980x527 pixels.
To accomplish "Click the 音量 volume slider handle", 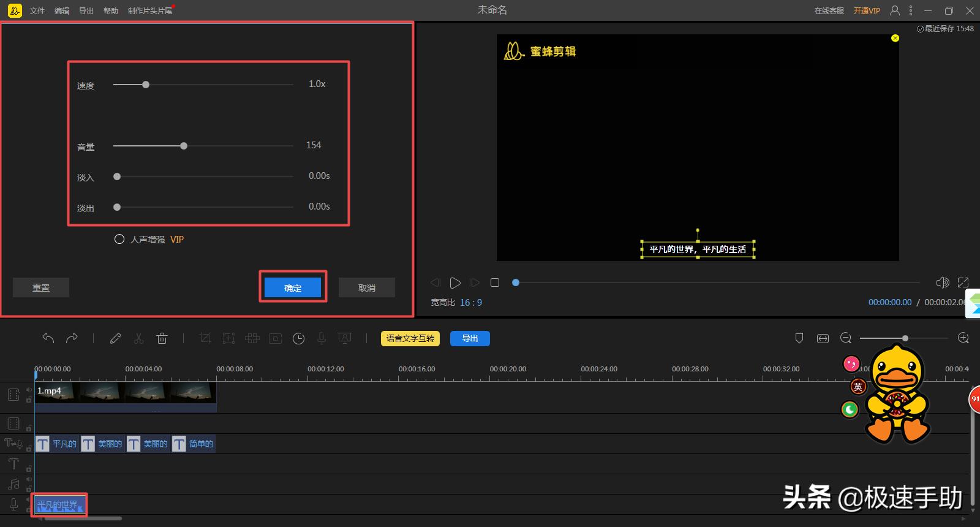I will coord(184,146).
